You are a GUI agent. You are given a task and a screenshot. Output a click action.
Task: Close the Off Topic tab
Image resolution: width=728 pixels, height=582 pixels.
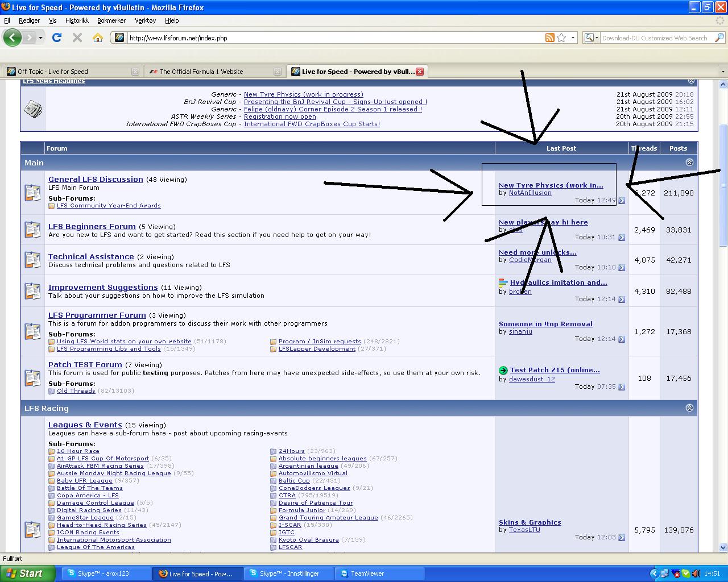point(135,72)
